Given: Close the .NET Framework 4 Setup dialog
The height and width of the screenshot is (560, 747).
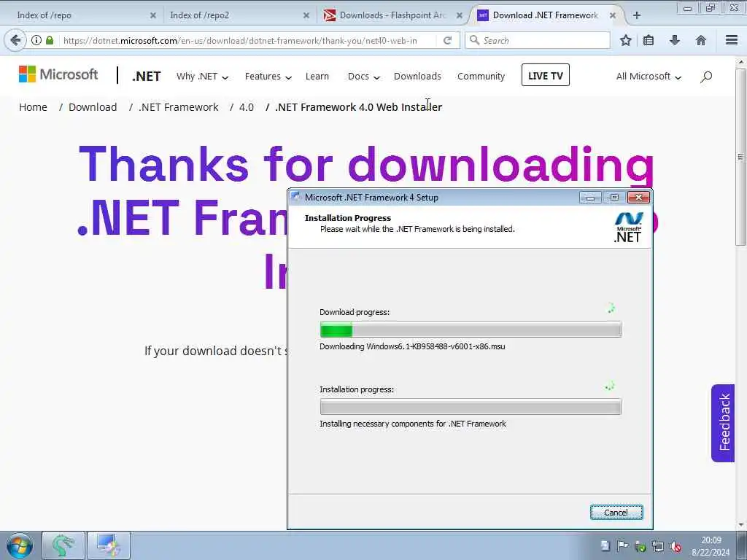Looking at the screenshot, I should (x=638, y=197).
